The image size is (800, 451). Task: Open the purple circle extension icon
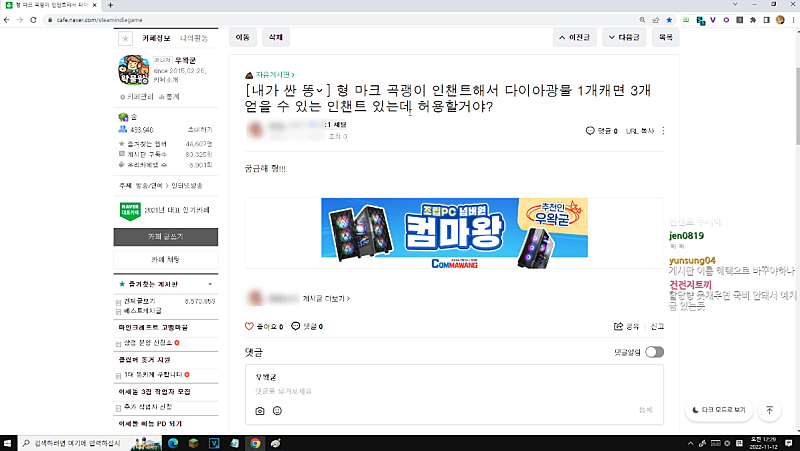pyautogui.click(x=726, y=20)
